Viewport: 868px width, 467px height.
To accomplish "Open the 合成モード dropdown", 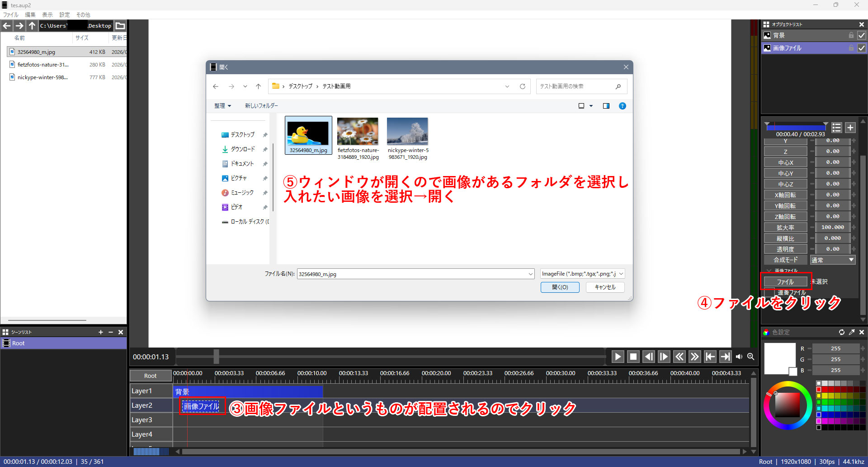I will (833, 260).
